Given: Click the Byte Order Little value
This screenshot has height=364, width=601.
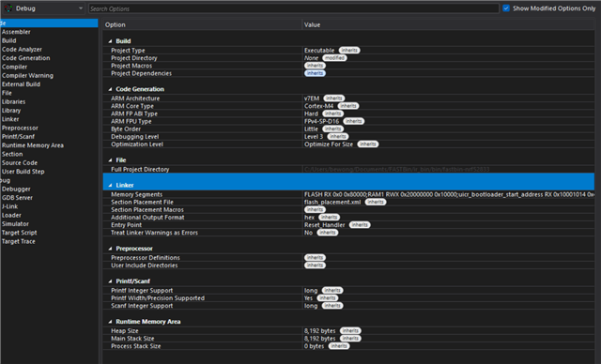Looking at the screenshot, I should point(311,129).
